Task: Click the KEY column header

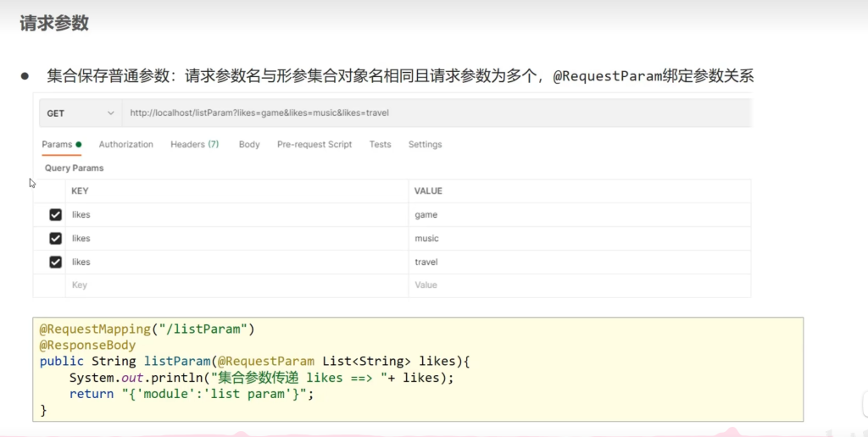Action: click(80, 191)
